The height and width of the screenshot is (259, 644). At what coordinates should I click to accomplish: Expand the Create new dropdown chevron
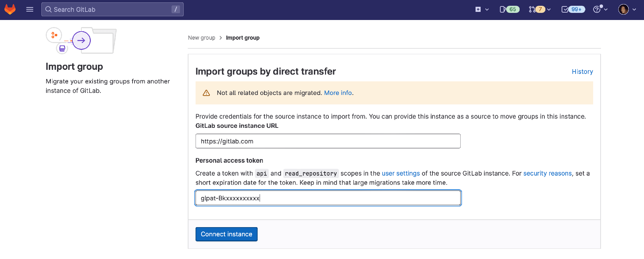[x=487, y=9]
